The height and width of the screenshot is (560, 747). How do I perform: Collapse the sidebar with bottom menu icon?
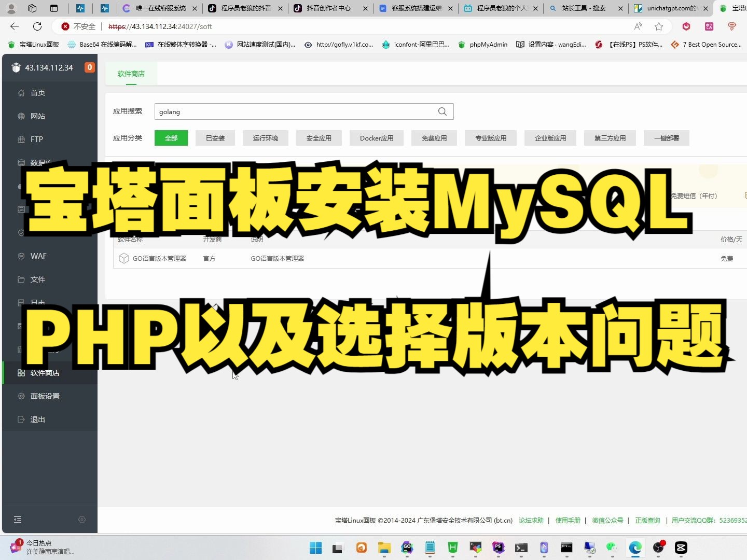18,520
